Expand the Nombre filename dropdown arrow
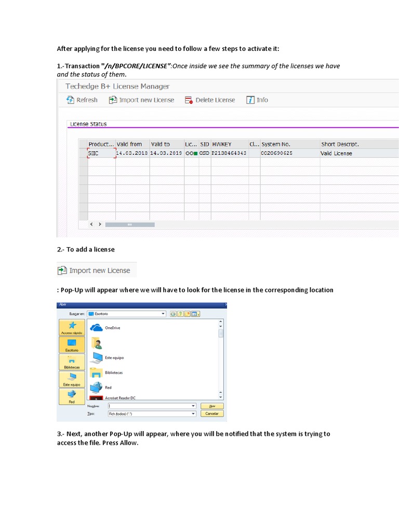This screenshot has width=399, height=532. click(193, 406)
